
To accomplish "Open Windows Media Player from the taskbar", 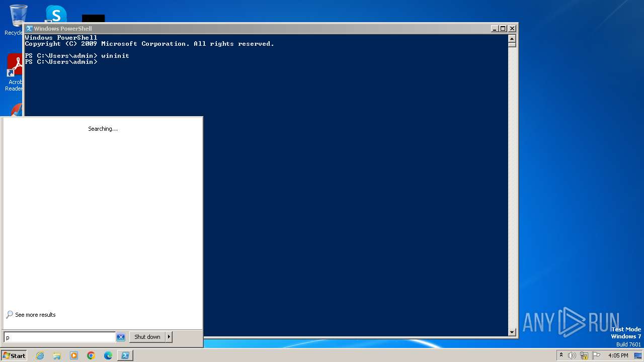I will point(74,355).
